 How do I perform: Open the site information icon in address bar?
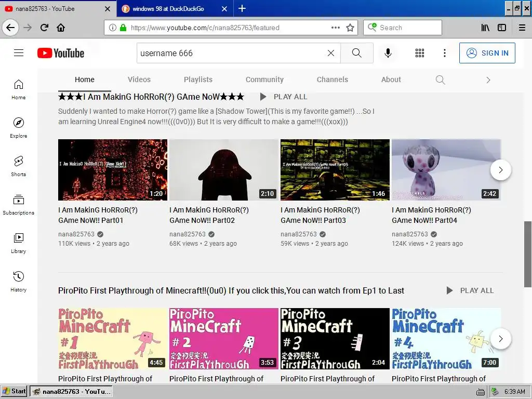(x=112, y=28)
